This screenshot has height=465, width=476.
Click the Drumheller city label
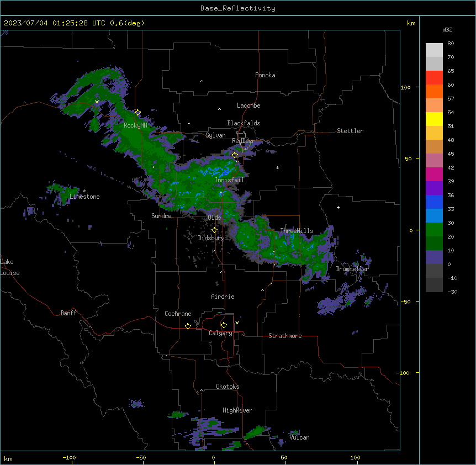click(x=352, y=269)
